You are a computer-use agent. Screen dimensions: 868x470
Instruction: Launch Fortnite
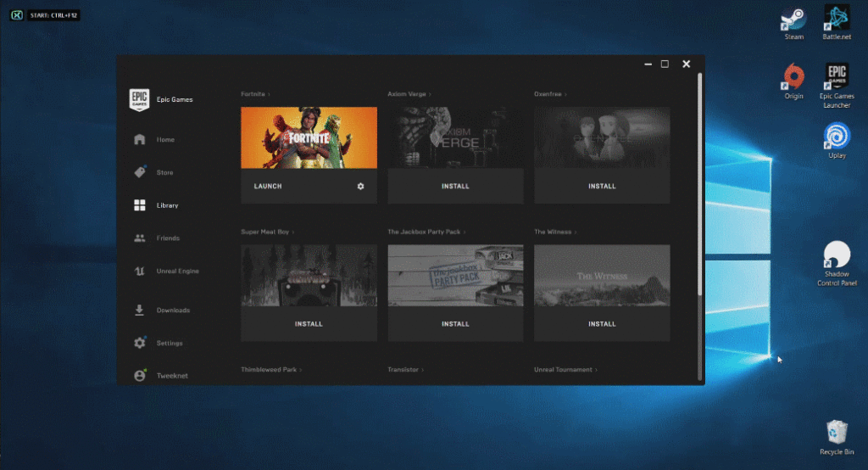click(268, 187)
